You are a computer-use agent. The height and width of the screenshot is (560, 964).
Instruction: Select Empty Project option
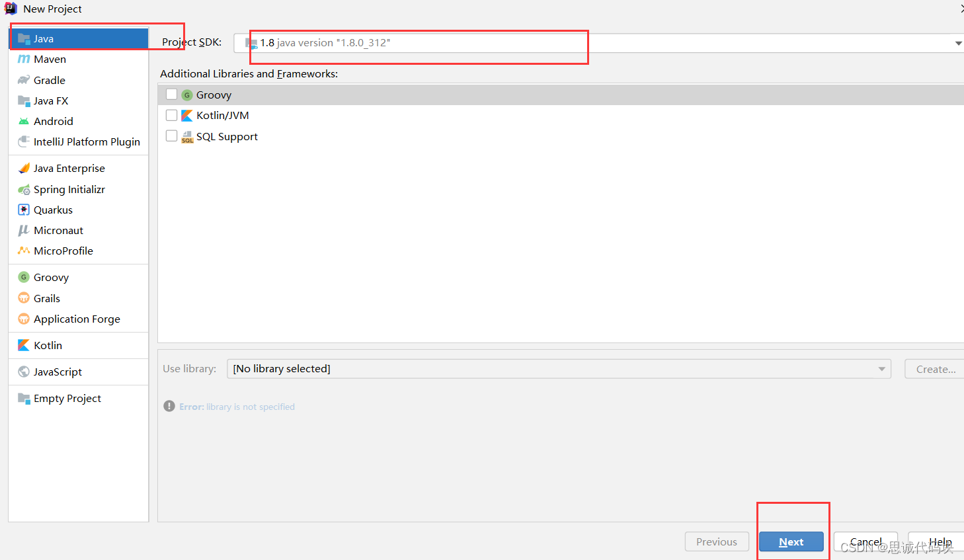(x=78, y=399)
